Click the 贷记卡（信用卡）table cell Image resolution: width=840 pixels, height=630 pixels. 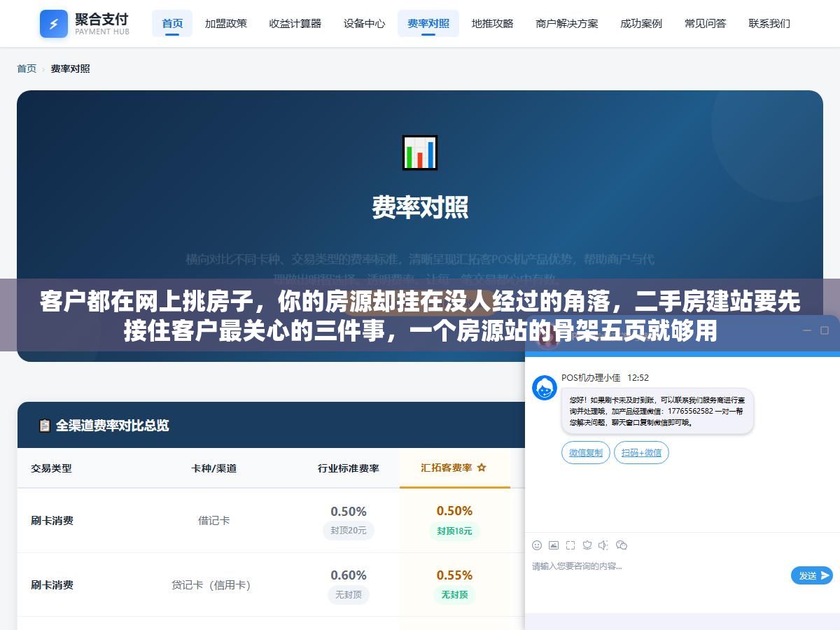coord(211,584)
